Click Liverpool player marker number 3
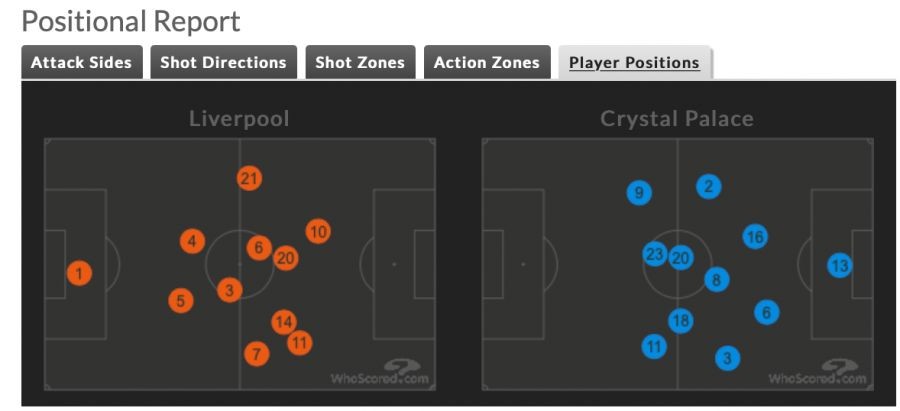This screenshot has width=900, height=411. pyautogui.click(x=230, y=290)
